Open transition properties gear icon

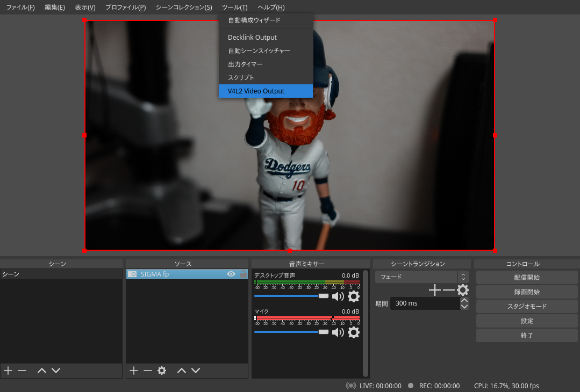click(x=463, y=290)
